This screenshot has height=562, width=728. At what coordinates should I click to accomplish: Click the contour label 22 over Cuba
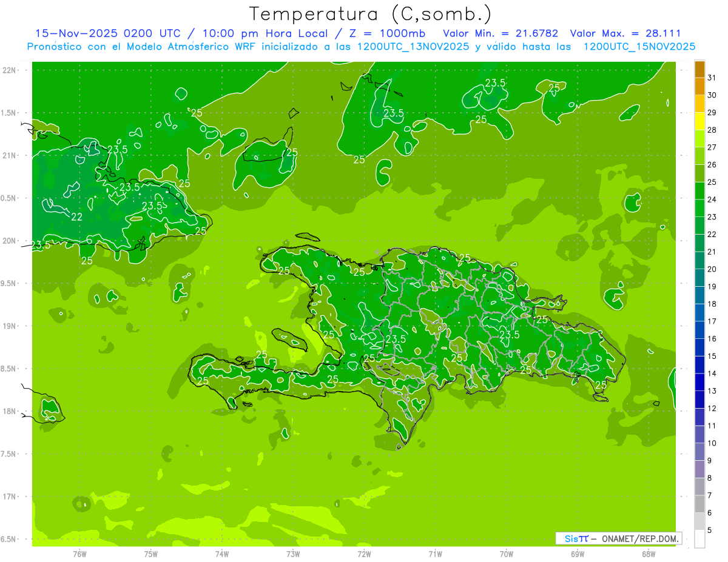[x=77, y=217]
